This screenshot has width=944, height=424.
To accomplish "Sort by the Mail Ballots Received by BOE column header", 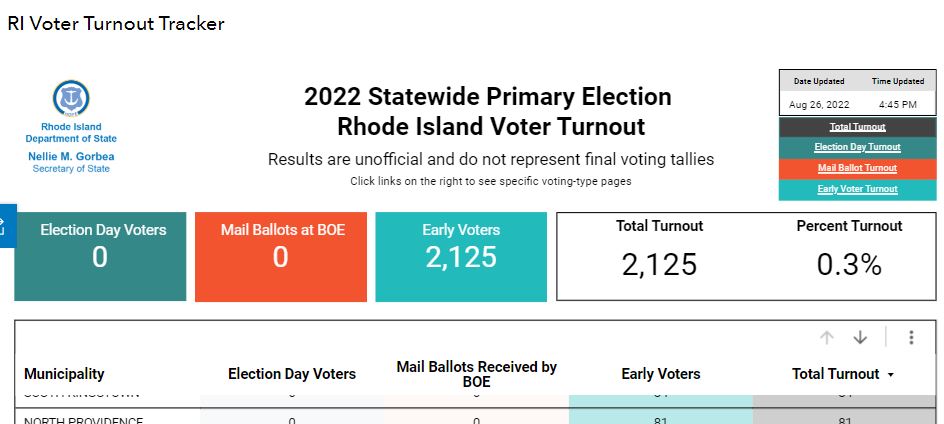I will (476, 374).
